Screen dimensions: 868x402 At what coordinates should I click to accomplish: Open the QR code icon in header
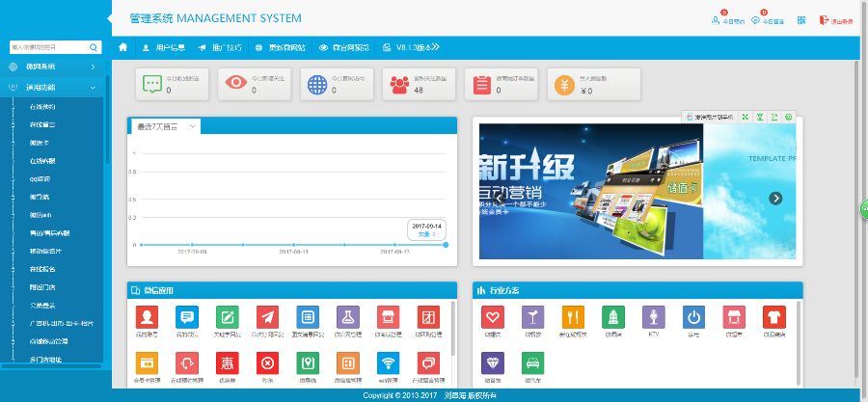[x=801, y=20]
